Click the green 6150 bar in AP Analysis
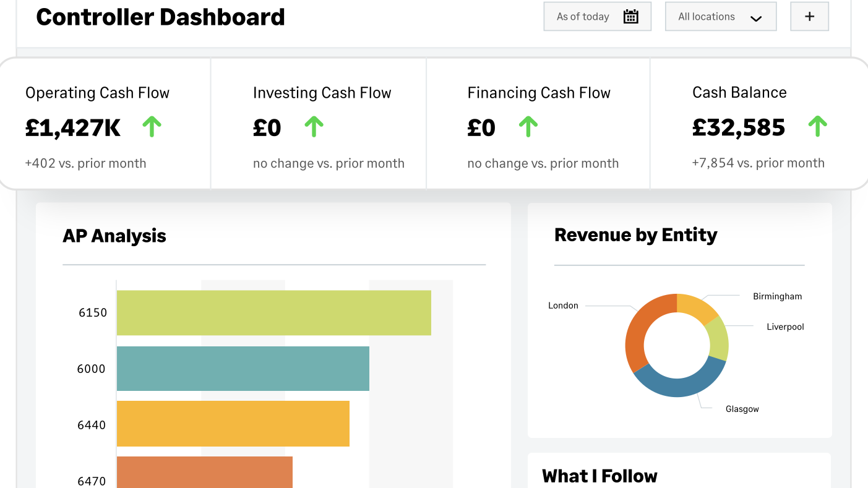This screenshot has height=488, width=868. [x=273, y=313]
